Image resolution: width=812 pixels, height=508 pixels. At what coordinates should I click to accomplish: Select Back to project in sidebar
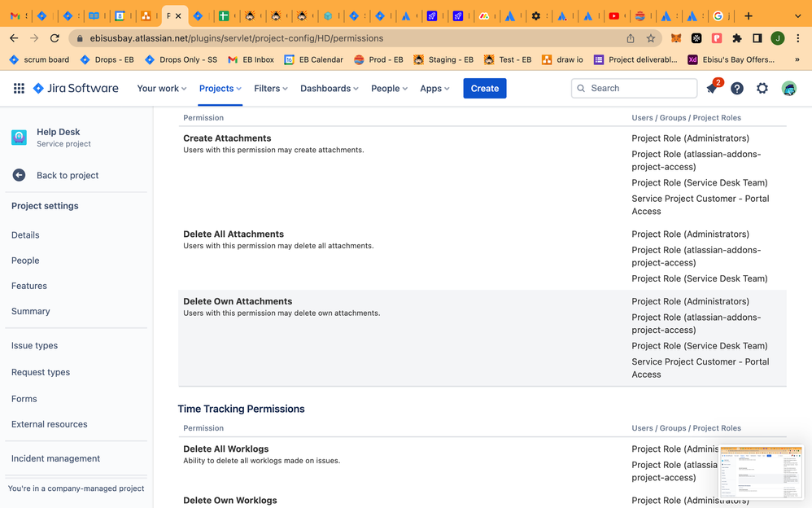[x=68, y=175]
